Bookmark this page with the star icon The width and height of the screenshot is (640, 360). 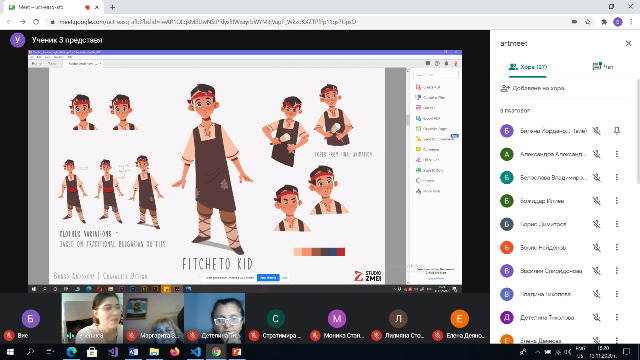588,22
